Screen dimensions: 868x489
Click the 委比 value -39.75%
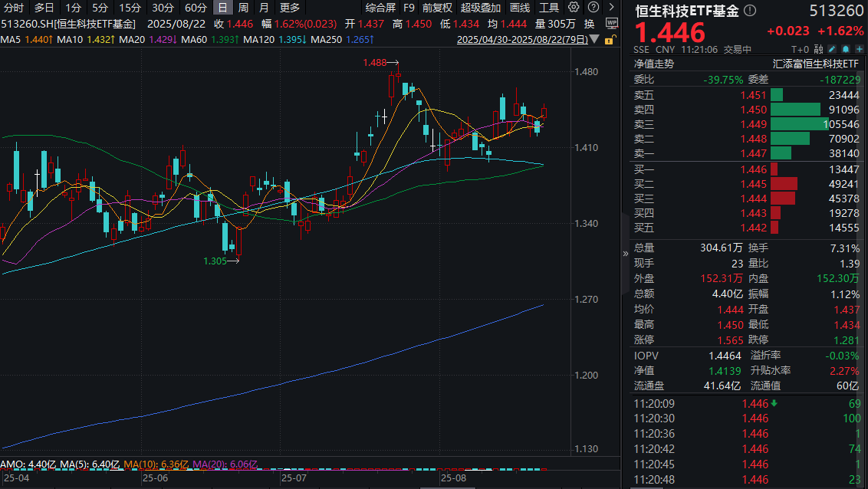[723, 80]
